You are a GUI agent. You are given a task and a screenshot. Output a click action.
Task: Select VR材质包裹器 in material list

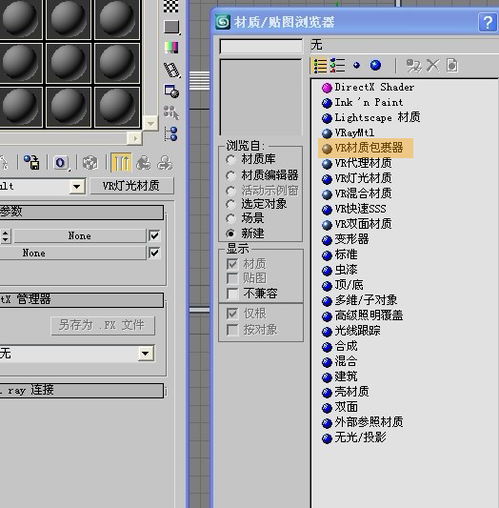pos(365,148)
